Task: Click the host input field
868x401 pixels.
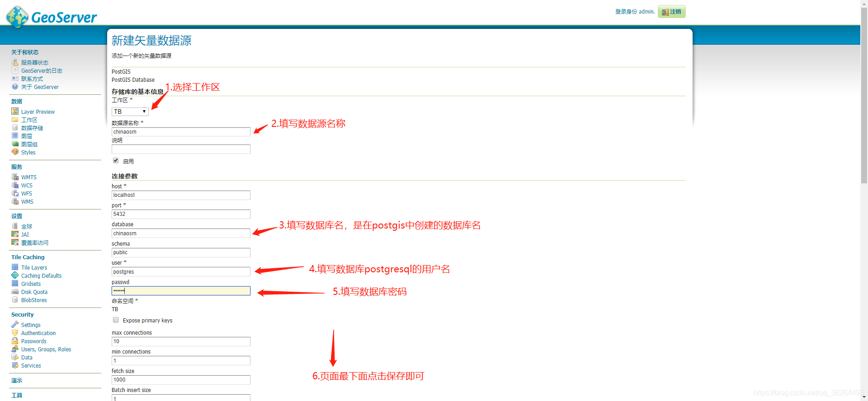Action: coord(181,195)
